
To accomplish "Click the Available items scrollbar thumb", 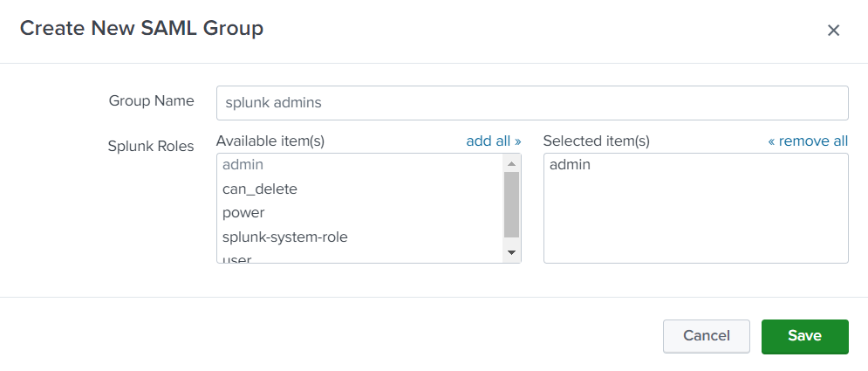I will pos(511,203).
